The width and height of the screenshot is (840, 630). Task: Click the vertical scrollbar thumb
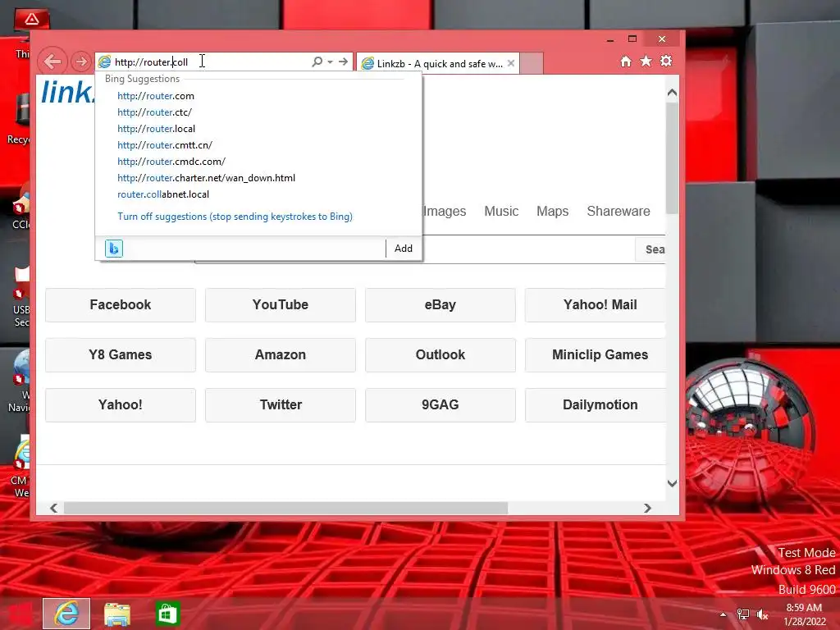[x=673, y=158]
